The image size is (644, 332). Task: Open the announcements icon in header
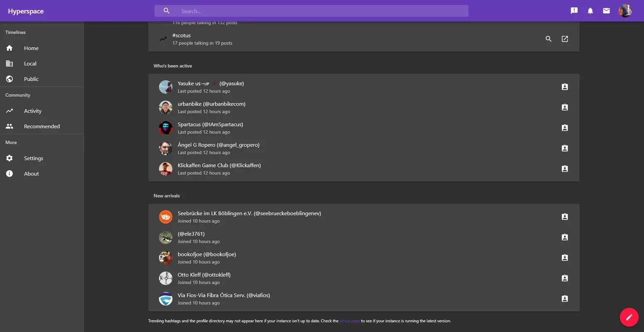574,11
